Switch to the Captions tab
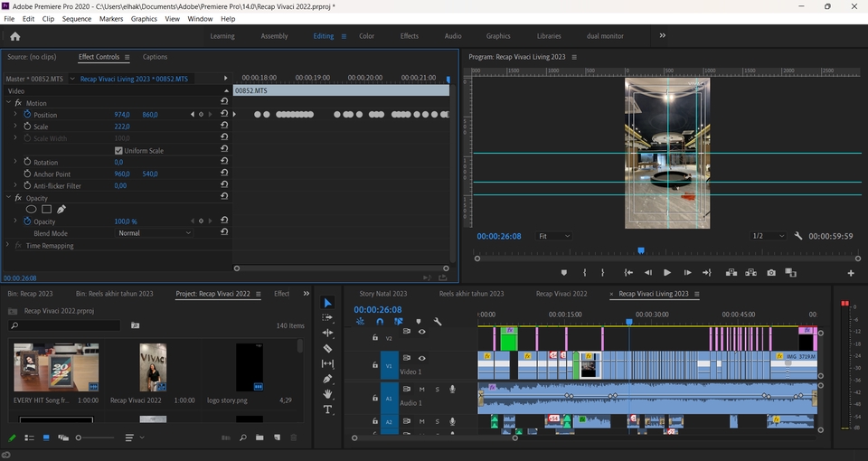This screenshot has width=868, height=461. click(155, 56)
